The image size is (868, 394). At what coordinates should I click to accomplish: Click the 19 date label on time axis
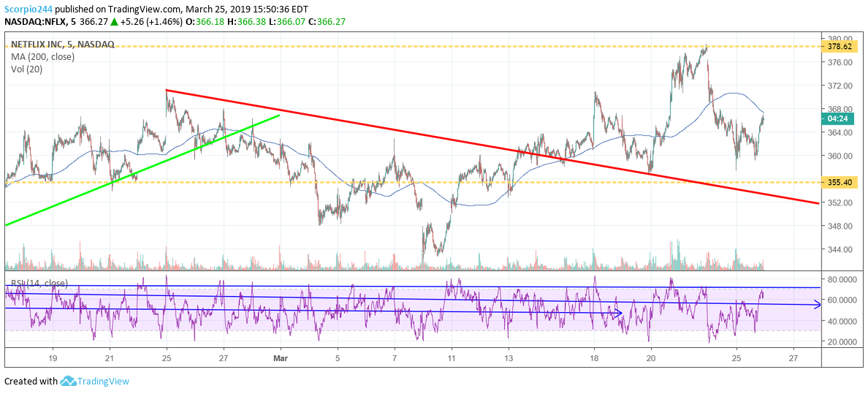[53, 357]
